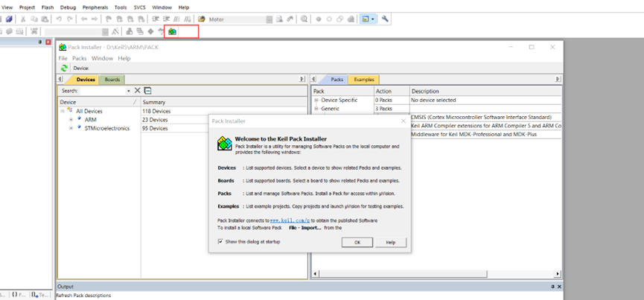Open the Pack Installer toolbar icon in uVision

[172, 31]
